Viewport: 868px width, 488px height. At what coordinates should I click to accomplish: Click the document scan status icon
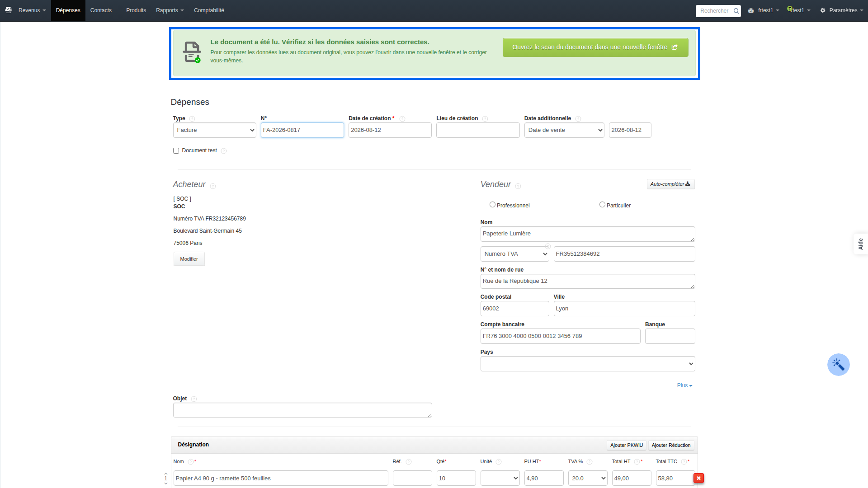pos(192,52)
